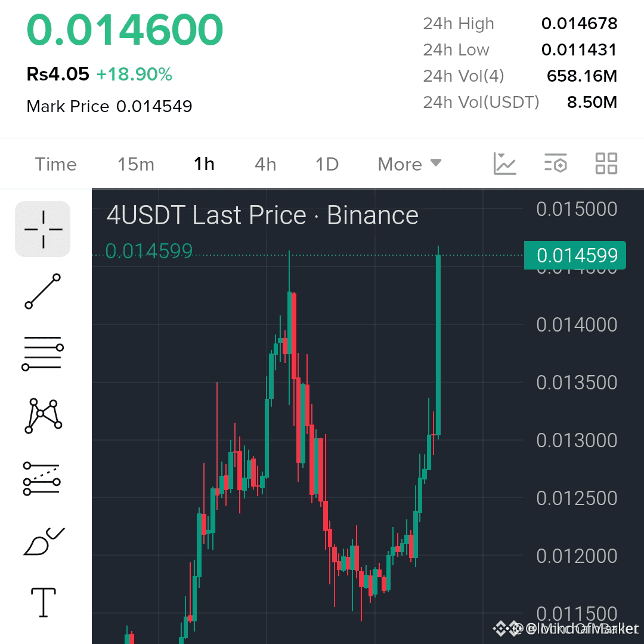Open the chart indicators icon

coord(505,163)
